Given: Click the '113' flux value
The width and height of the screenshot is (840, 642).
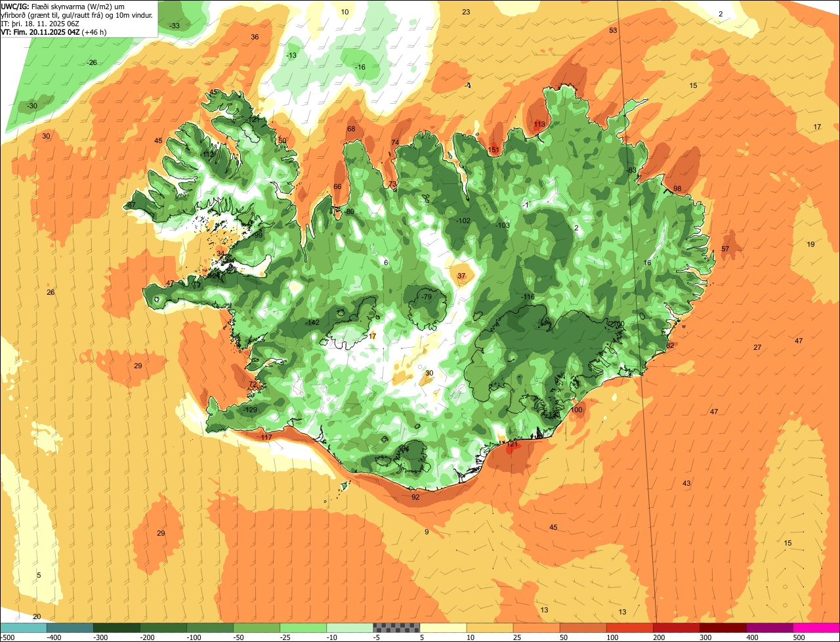Looking at the screenshot, I should (x=539, y=125).
